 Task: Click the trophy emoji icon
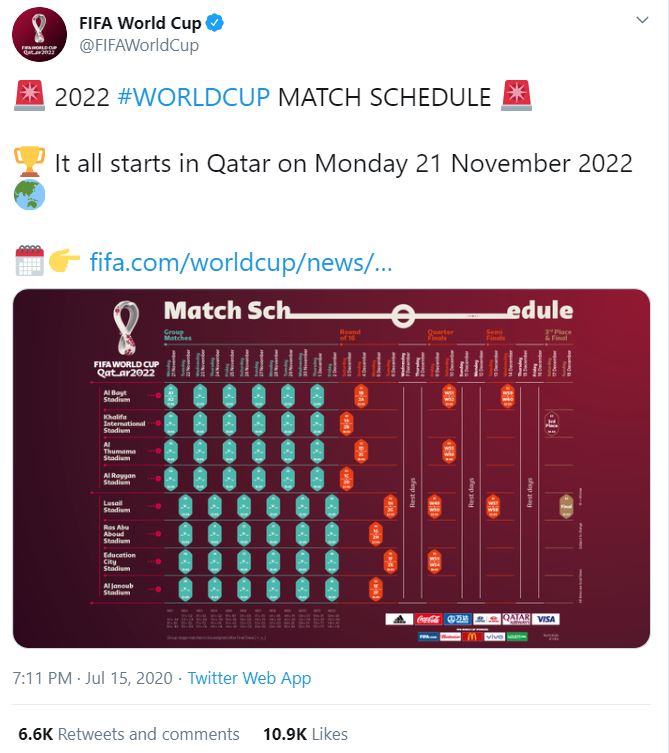coord(29,162)
